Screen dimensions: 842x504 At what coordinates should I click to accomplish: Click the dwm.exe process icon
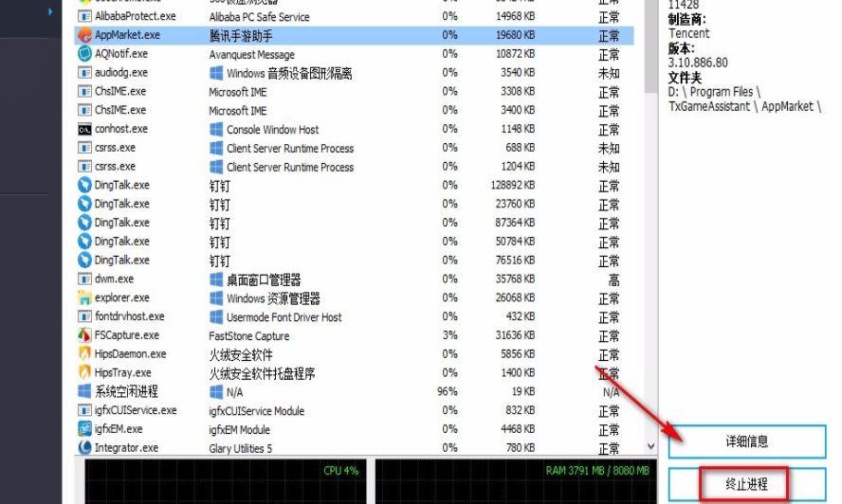tap(84, 279)
